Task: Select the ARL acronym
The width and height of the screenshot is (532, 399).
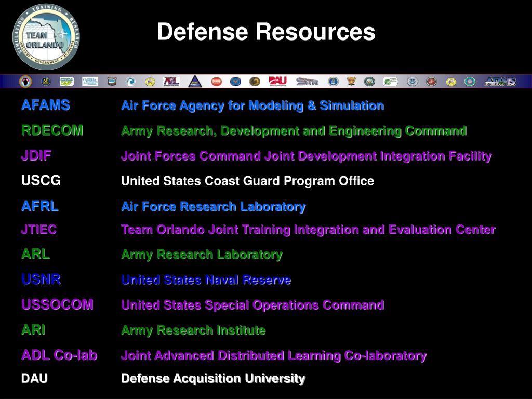Action: 35,254
